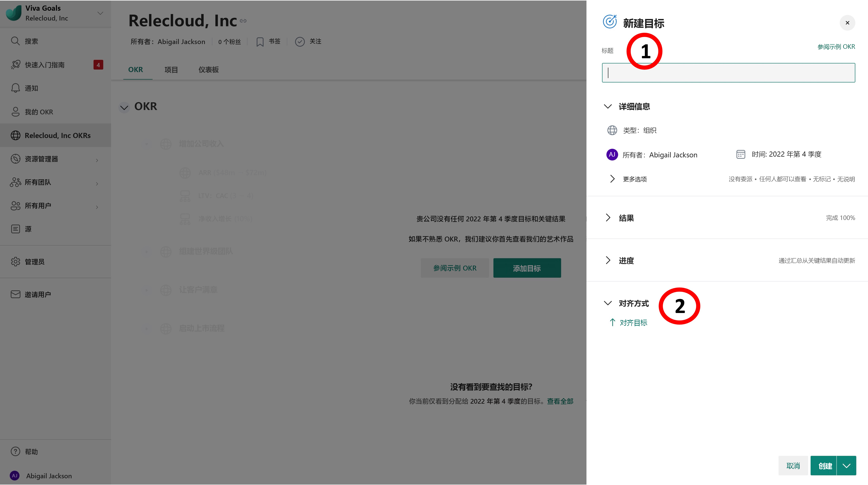868x485 pixels.
Task: Click the calendar icon next to 时间
Action: click(x=741, y=154)
